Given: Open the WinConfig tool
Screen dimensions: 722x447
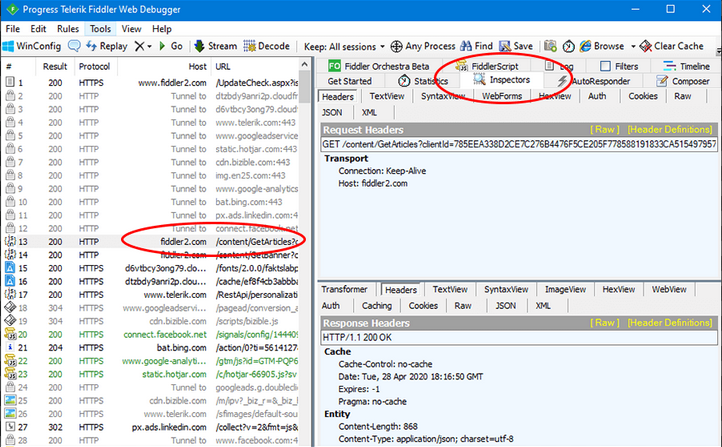Looking at the screenshot, I should pyautogui.click(x=32, y=46).
